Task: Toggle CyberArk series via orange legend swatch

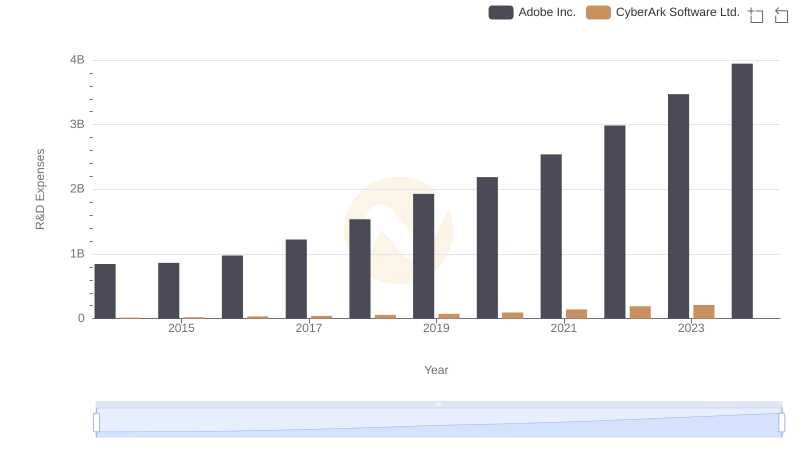Action: point(598,13)
